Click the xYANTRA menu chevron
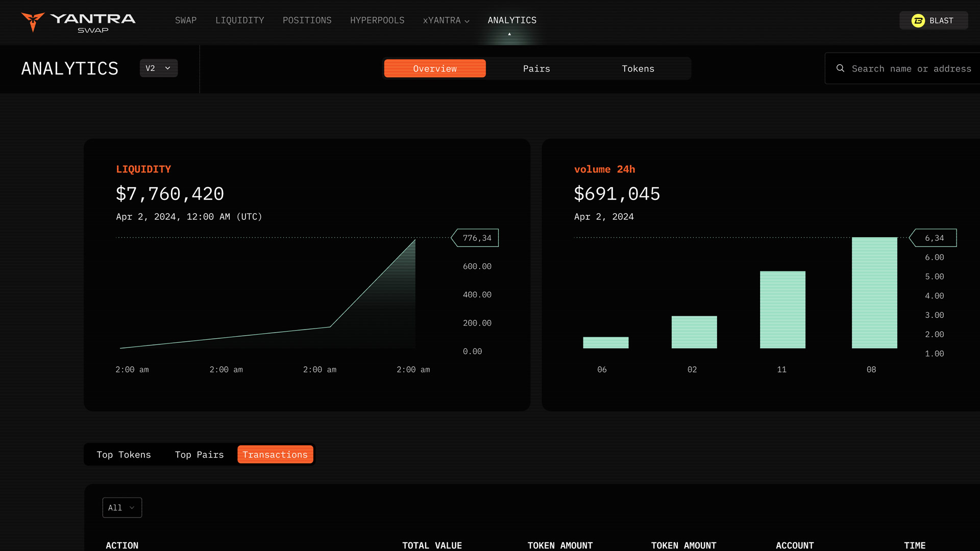The height and width of the screenshot is (551, 980). [467, 21]
